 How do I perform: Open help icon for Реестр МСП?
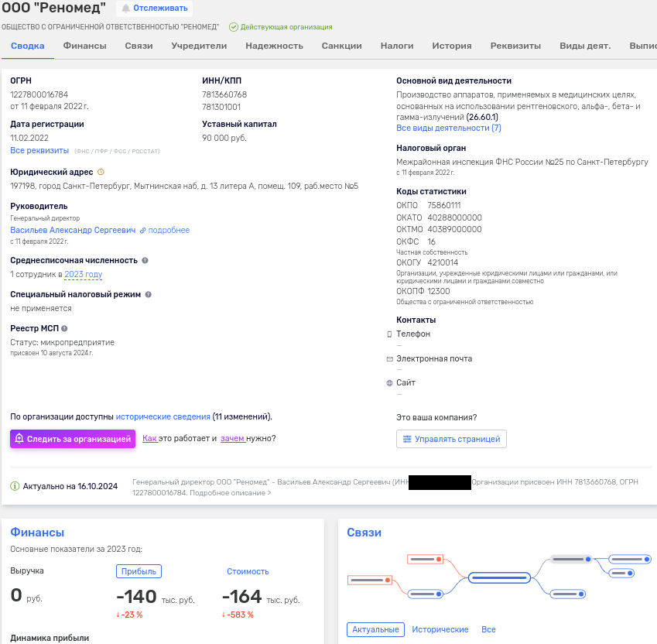click(x=64, y=328)
